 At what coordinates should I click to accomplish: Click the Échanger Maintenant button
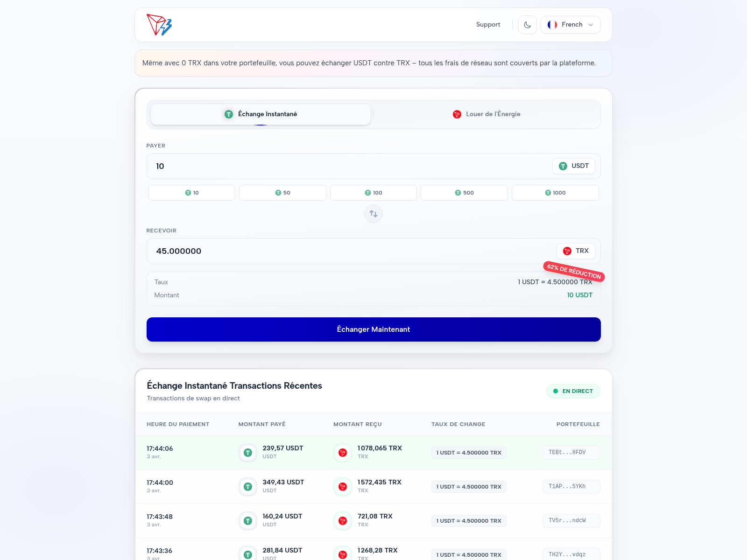[373, 329]
